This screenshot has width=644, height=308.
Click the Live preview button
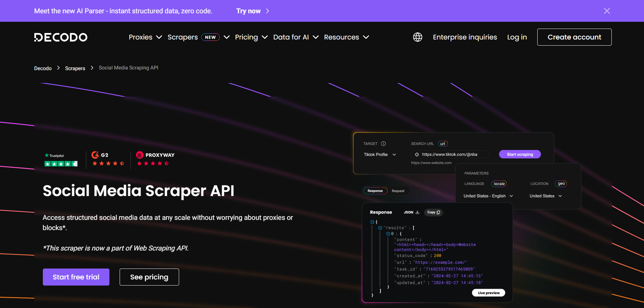coord(489,293)
